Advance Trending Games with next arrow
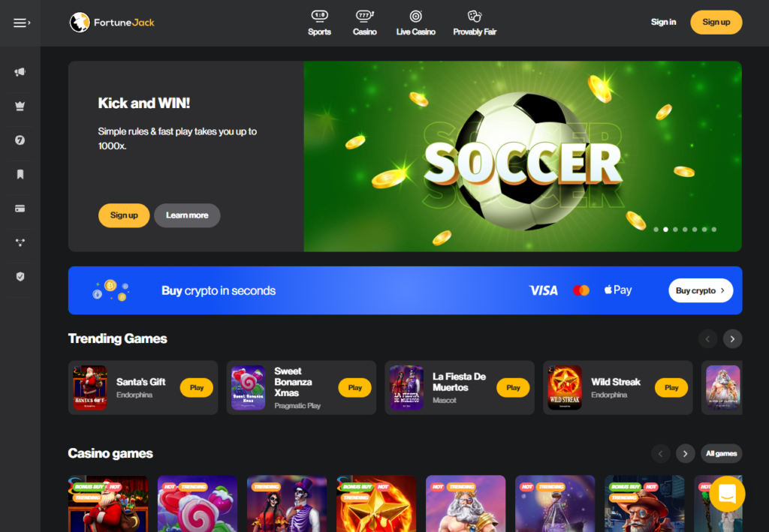This screenshot has height=532, width=769. click(732, 339)
